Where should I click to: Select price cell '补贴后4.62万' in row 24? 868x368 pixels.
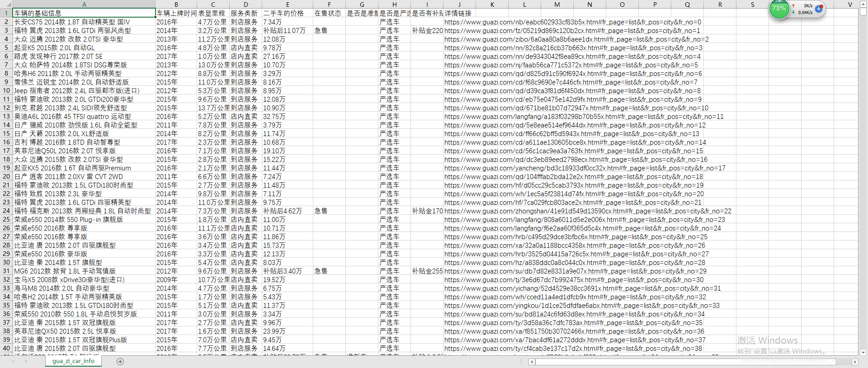pyautogui.click(x=288, y=211)
